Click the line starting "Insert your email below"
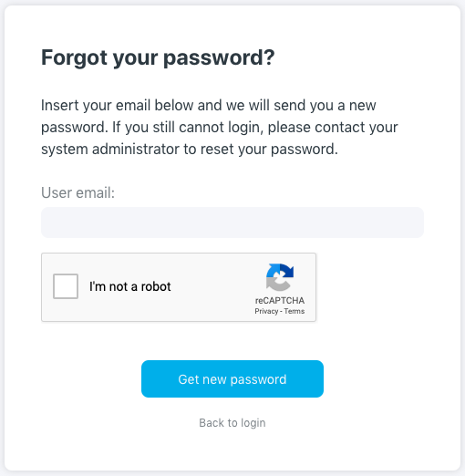 209,106
